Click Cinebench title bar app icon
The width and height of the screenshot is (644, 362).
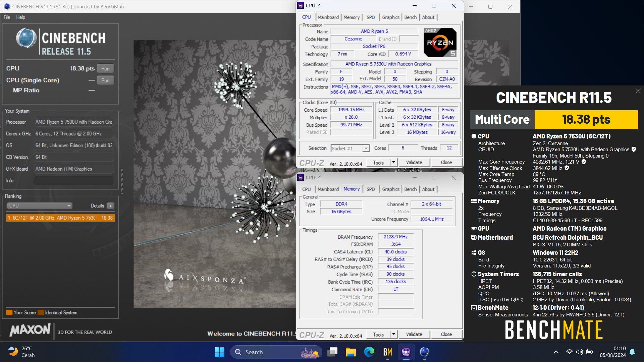7,6
